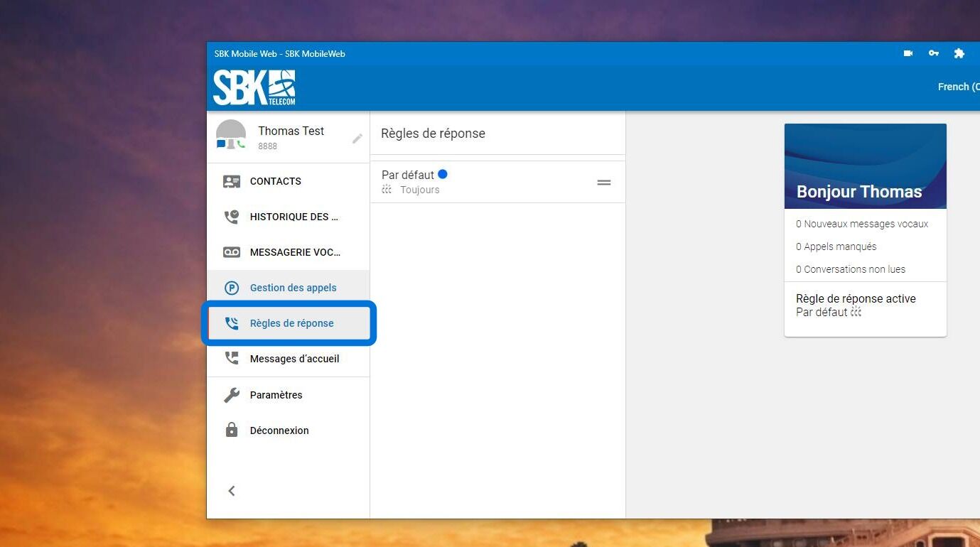Click SBK Mobile Web window title text
The image size is (980, 547).
click(280, 53)
